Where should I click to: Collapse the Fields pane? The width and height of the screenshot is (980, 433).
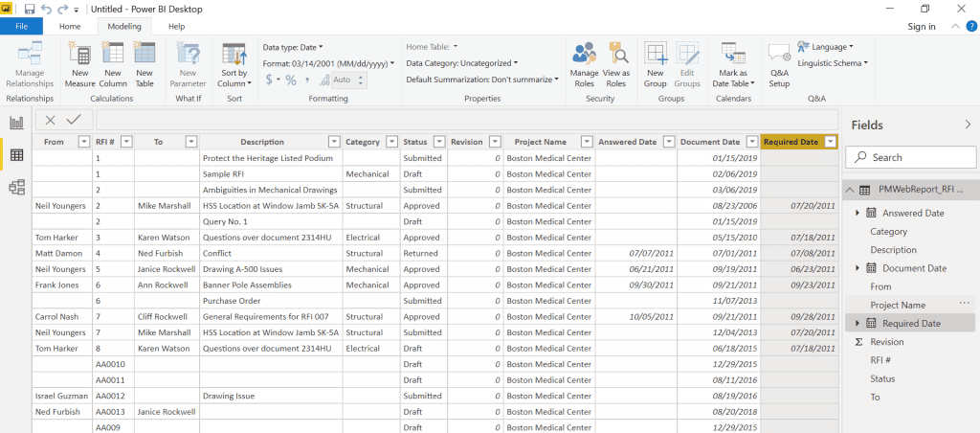pos(969,125)
